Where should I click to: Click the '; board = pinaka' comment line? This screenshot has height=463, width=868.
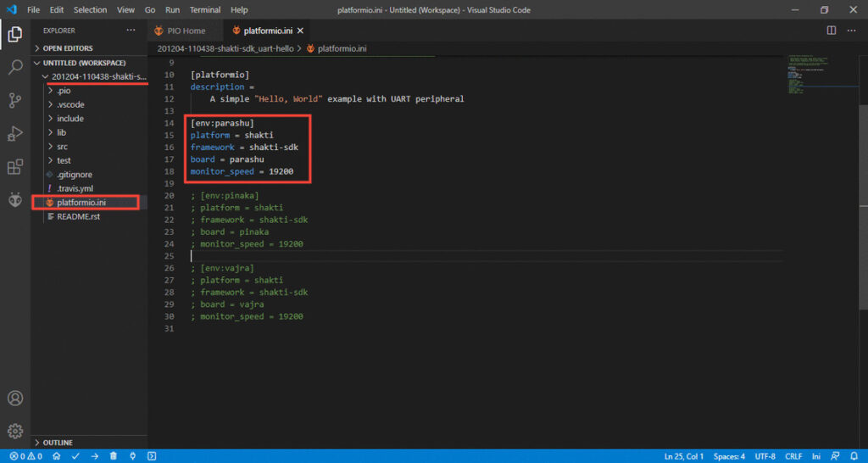(230, 232)
